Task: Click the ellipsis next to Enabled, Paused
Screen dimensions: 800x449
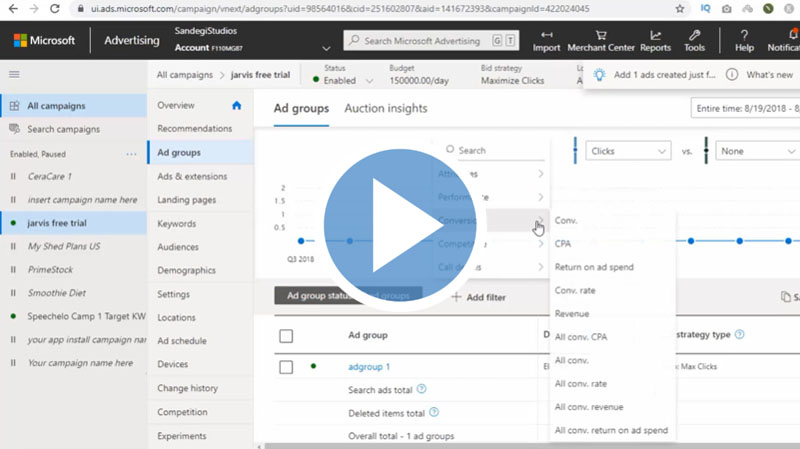Action: tap(131, 154)
